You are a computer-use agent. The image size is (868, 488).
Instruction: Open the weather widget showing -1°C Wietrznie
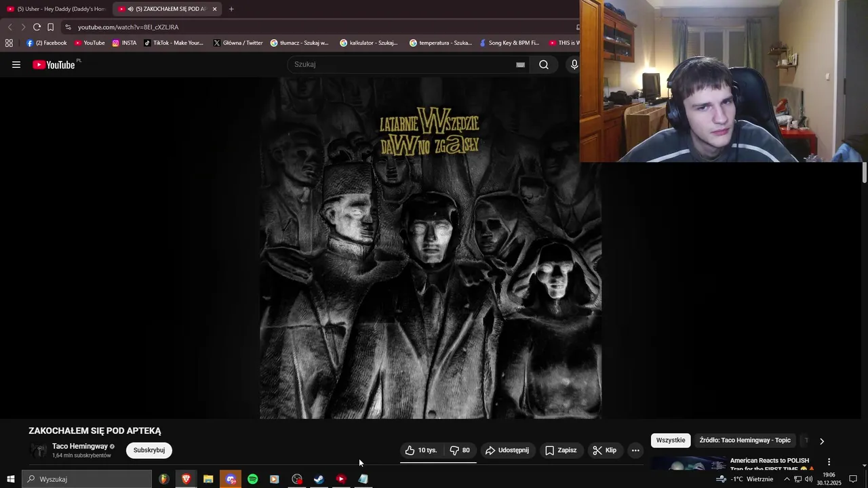pyautogui.click(x=745, y=479)
